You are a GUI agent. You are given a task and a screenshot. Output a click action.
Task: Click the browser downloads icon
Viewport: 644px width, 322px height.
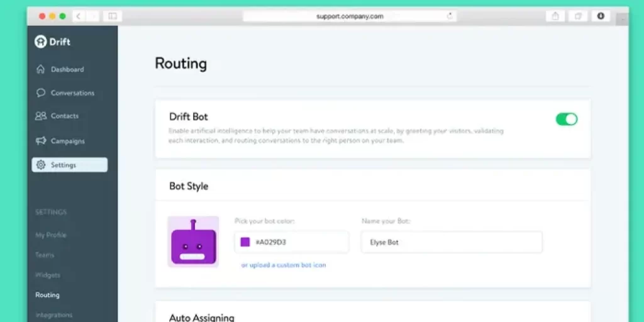point(600,16)
